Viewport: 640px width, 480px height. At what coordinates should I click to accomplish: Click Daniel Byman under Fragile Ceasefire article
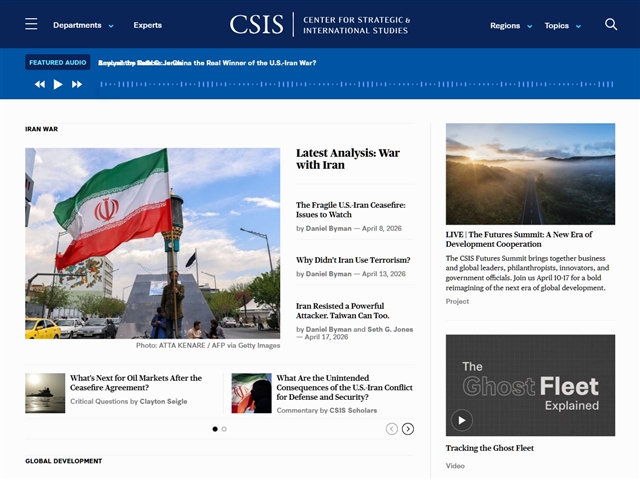point(329,229)
